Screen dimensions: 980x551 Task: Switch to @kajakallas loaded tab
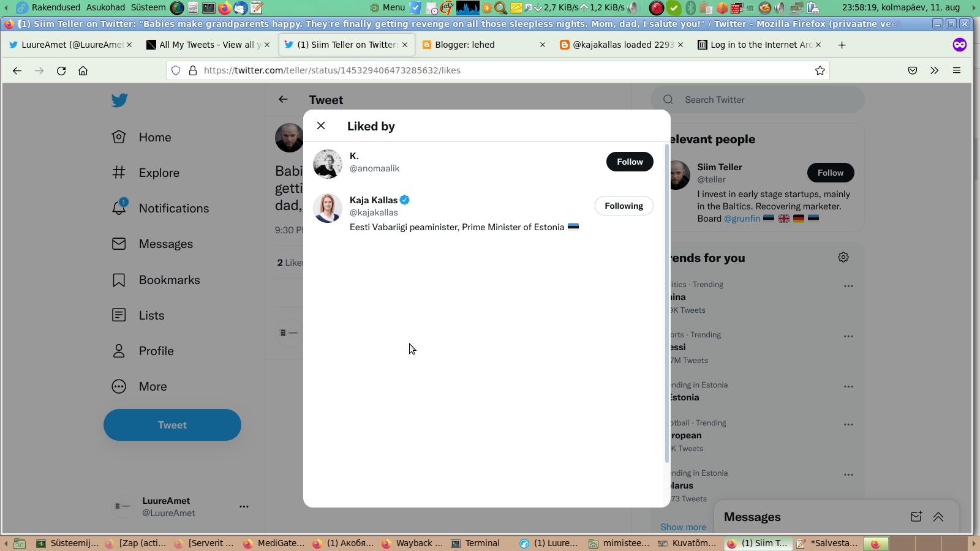tap(622, 45)
